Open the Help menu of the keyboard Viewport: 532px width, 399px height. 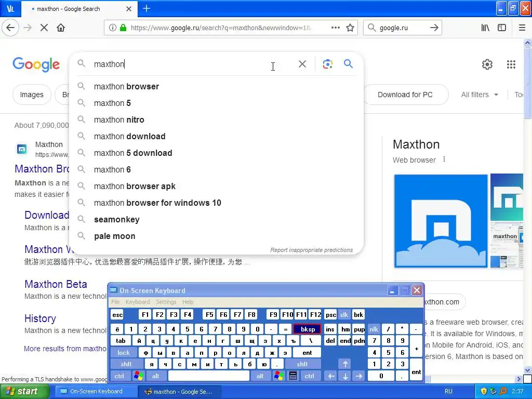[188, 302]
